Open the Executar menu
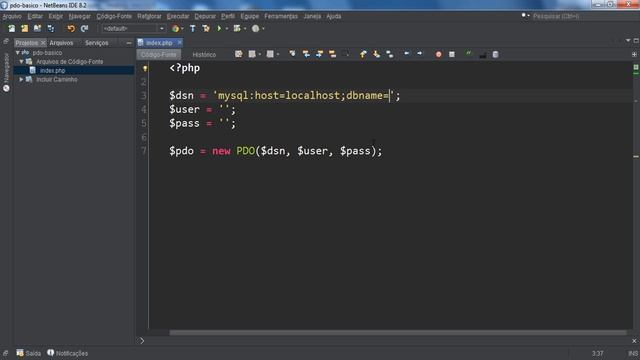 pos(178,16)
